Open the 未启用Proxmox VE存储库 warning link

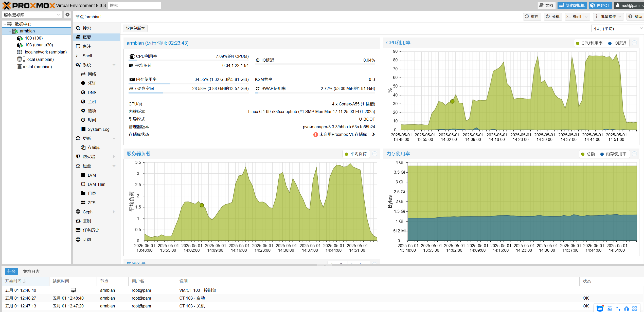(x=344, y=135)
